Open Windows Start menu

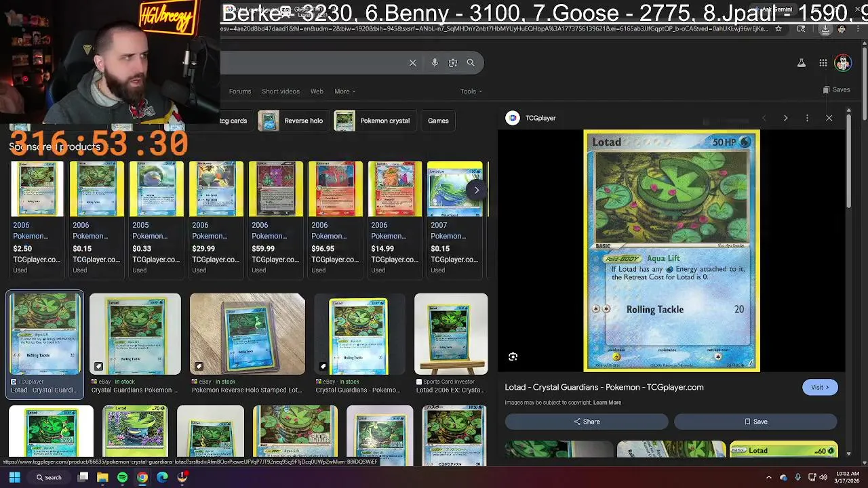click(x=14, y=477)
